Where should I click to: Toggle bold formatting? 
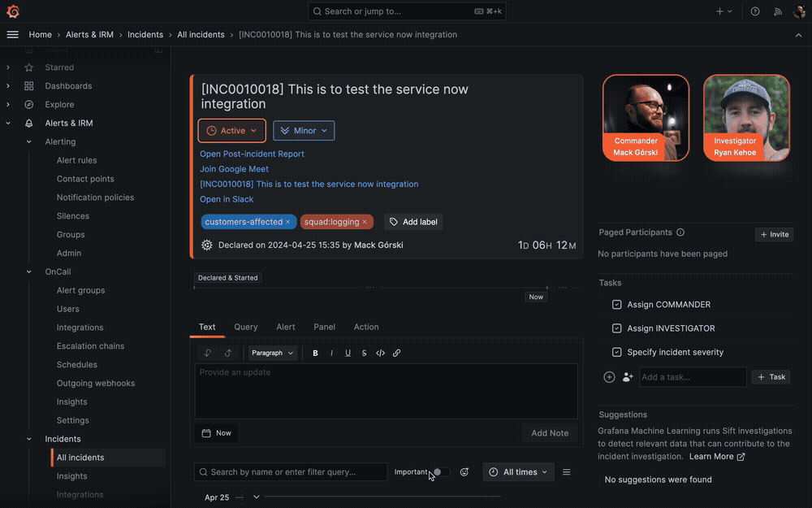pyautogui.click(x=315, y=353)
